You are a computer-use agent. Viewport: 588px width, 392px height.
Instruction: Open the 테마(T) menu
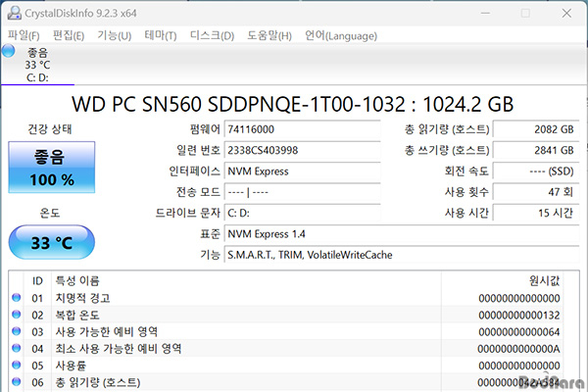[161, 35]
